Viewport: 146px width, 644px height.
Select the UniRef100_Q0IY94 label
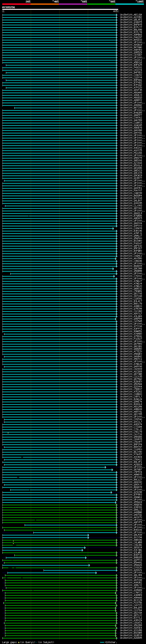[131, 537]
